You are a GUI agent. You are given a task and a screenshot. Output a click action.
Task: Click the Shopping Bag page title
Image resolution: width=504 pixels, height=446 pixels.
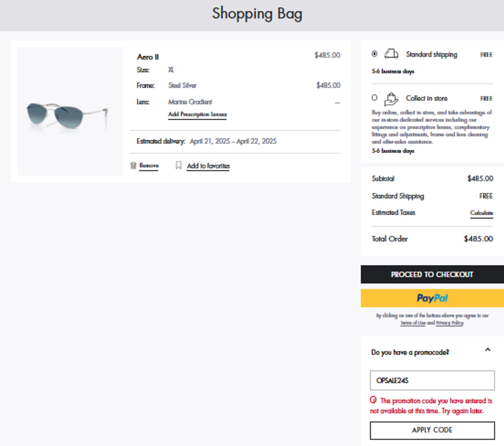click(x=257, y=14)
